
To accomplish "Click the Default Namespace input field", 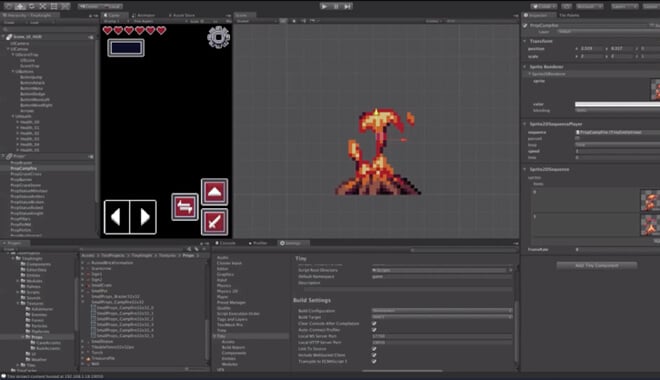I will [x=442, y=276].
